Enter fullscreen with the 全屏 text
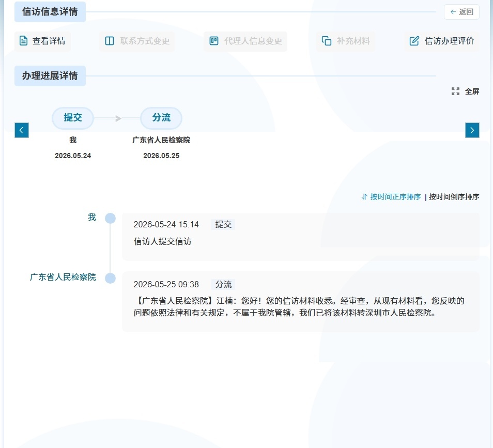Viewport: 493px width, 448px height. [472, 91]
